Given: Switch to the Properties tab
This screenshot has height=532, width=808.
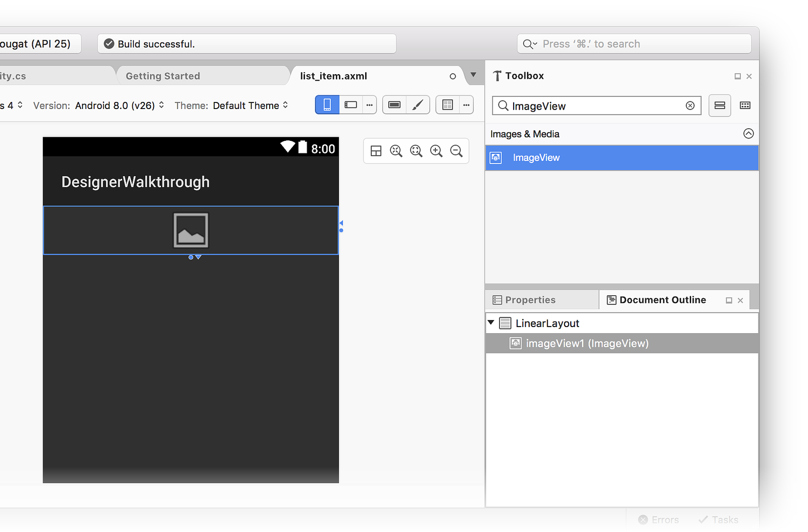Looking at the screenshot, I should pyautogui.click(x=542, y=300).
